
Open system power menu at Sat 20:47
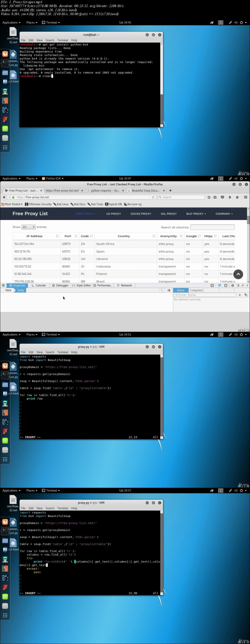click(x=243, y=178)
